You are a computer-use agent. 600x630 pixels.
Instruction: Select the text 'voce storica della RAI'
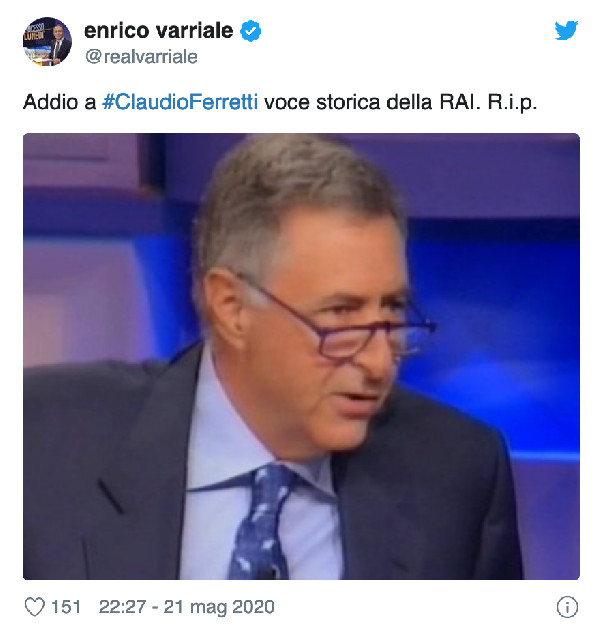(x=372, y=102)
